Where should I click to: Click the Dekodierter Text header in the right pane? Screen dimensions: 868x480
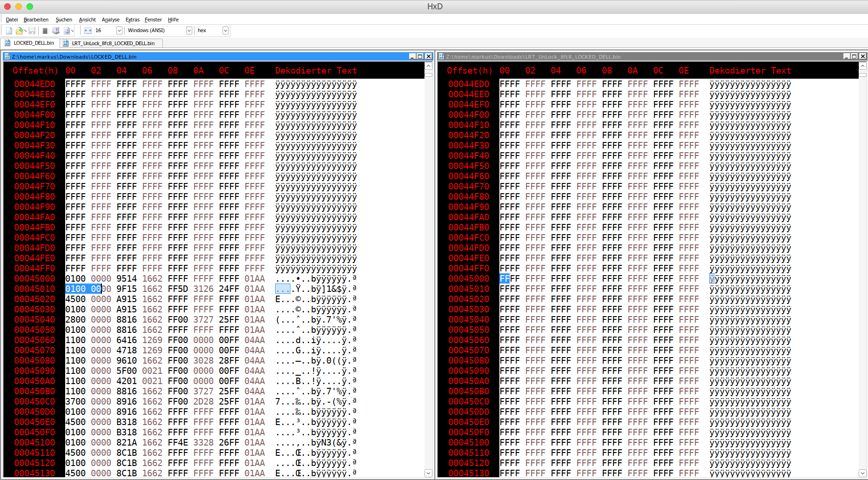(x=750, y=70)
